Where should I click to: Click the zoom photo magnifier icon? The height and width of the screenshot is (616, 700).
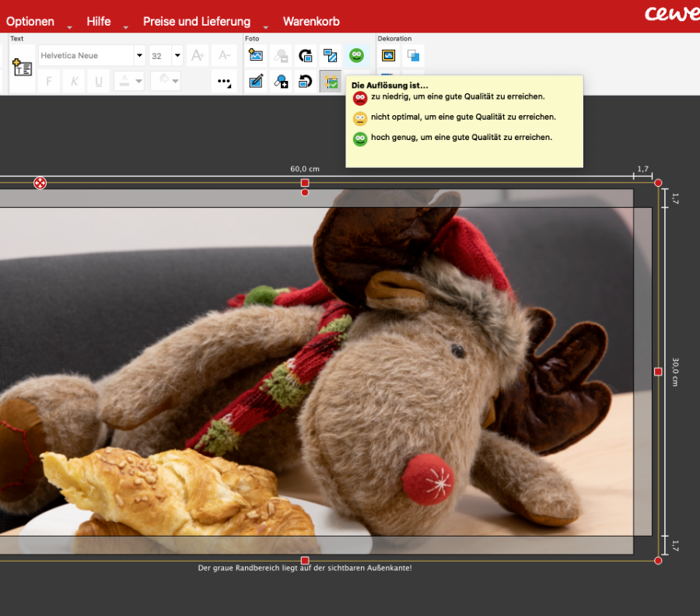tap(281, 81)
